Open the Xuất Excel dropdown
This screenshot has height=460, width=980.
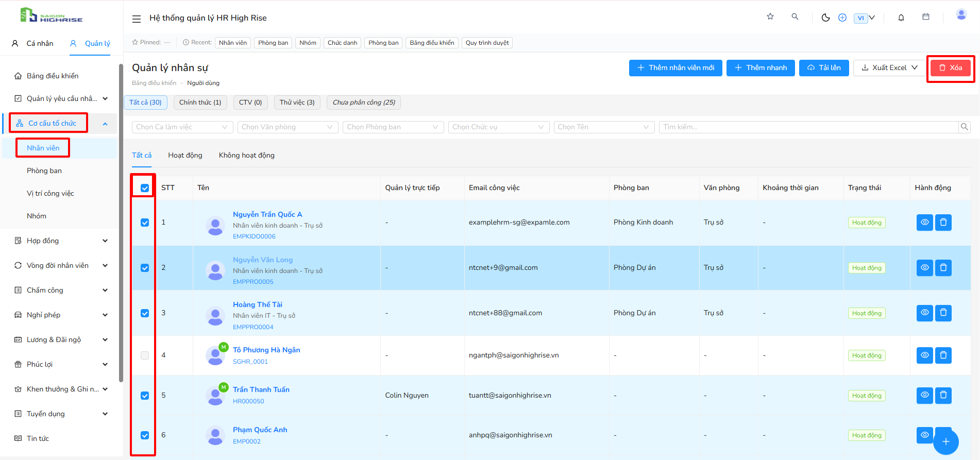(889, 68)
